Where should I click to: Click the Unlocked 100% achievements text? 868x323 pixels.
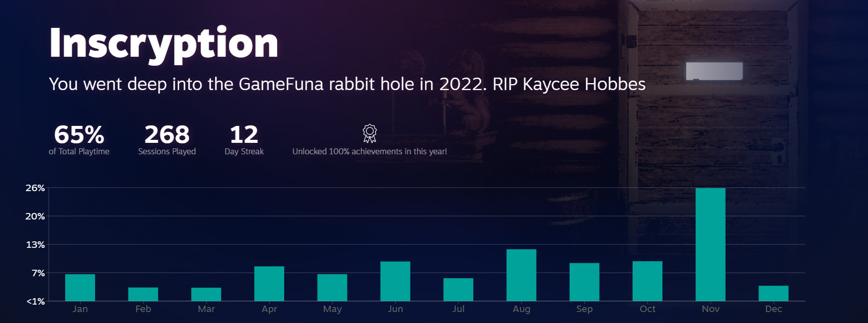point(369,151)
